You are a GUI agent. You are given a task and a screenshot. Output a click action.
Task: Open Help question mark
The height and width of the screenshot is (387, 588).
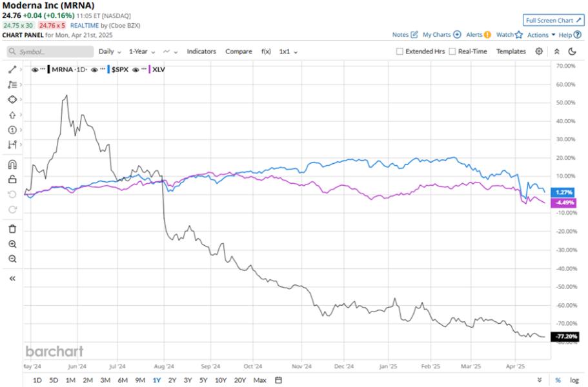(578, 35)
